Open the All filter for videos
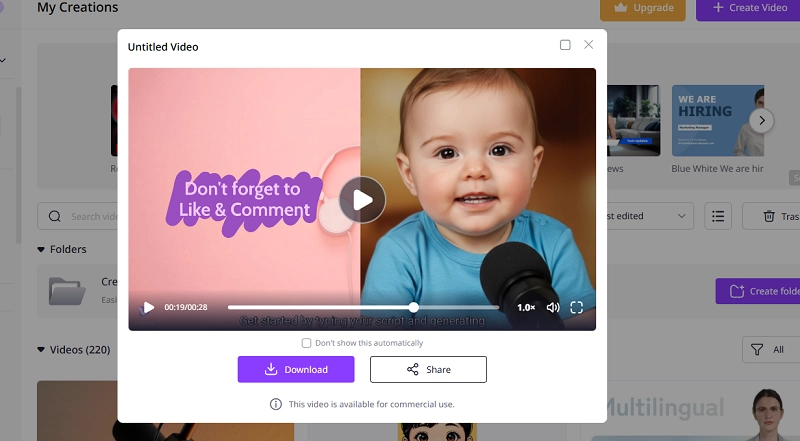Image resolution: width=800 pixels, height=441 pixels. [x=770, y=349]
